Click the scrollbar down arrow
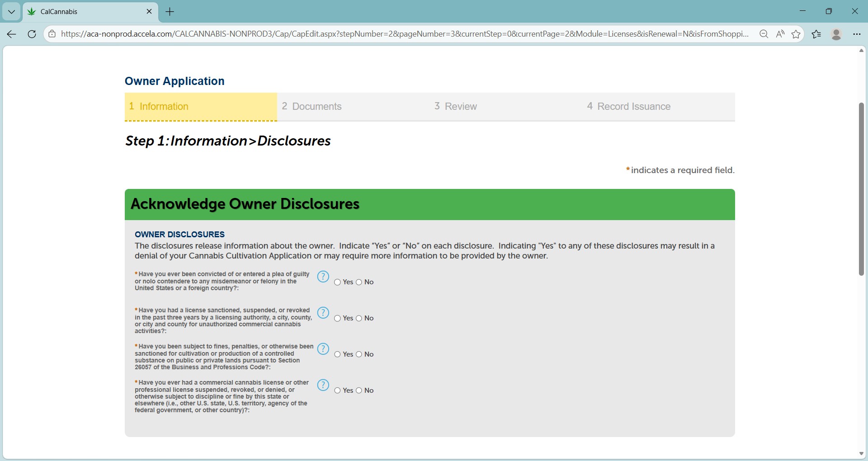The height and width of the screenshot is (461, 868). click(x=861, y=454)
